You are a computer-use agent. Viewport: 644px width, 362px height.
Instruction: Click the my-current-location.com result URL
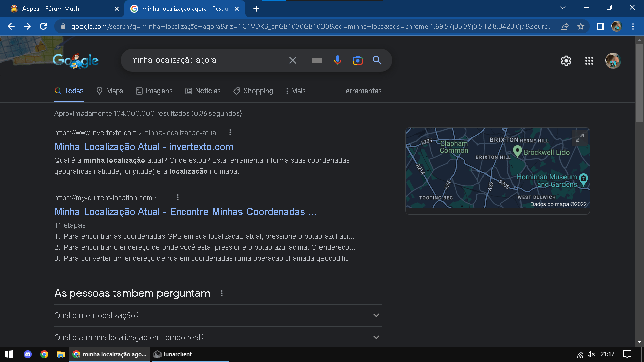click(110, 198)
